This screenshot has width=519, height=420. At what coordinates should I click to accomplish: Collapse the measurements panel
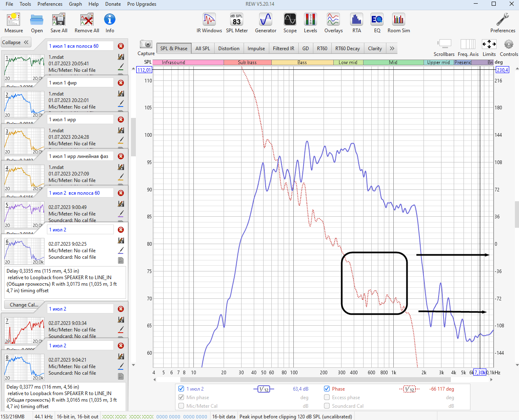click(x=16, y=42)
